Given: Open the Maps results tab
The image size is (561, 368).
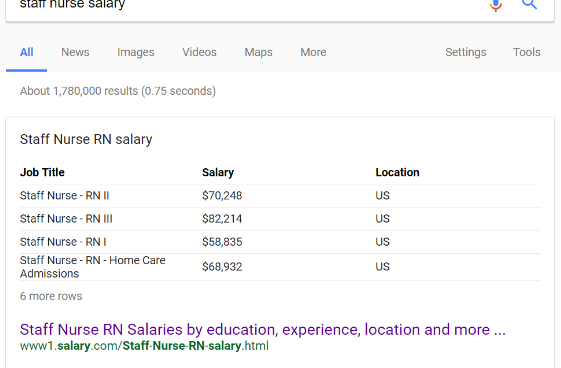Looking at the screenshot, I should [x=258, y=52].
